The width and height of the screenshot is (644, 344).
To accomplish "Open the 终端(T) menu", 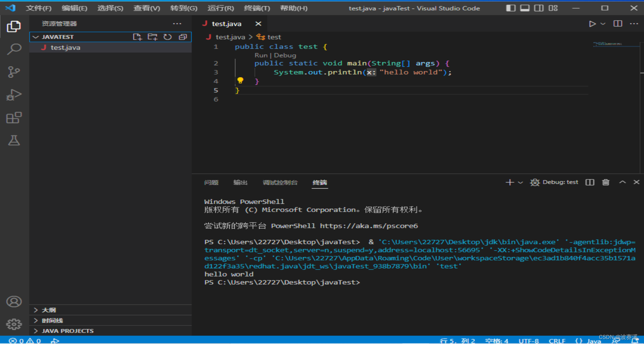I will (257, 8).
